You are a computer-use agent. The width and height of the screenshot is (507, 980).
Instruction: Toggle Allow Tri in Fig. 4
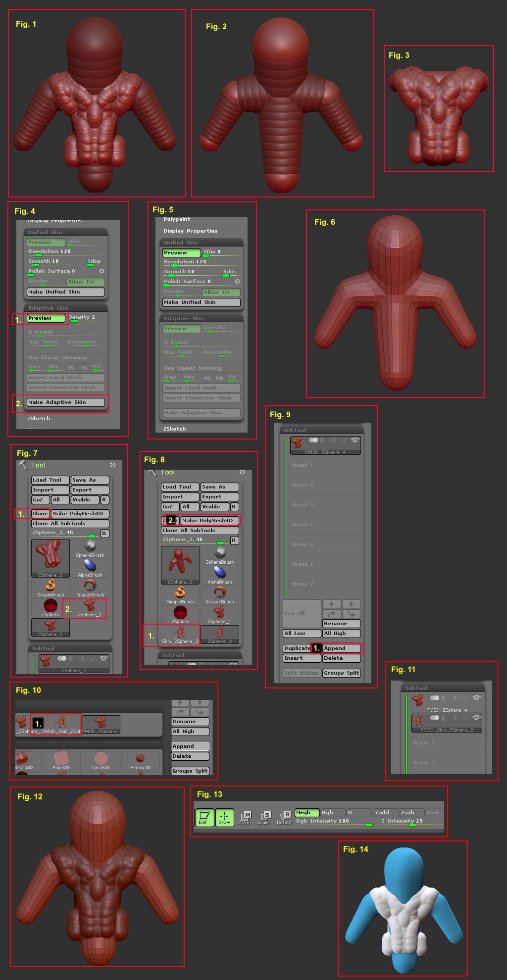[86, 282]
